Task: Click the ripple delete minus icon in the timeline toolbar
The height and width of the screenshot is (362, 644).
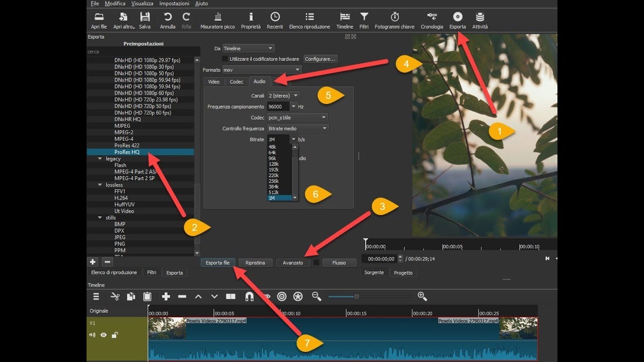Action: pyautogui.click(x=182, y=297)
